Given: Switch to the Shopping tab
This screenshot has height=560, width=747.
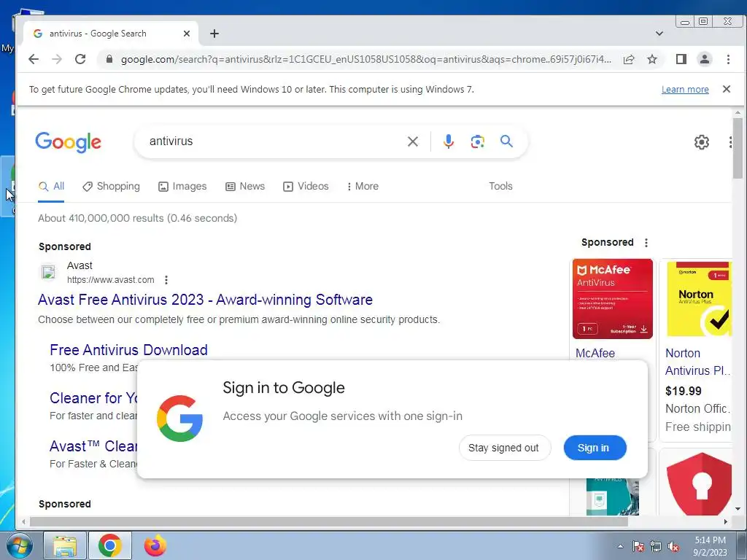Looking at the screenshot, I should pos(111,186).
